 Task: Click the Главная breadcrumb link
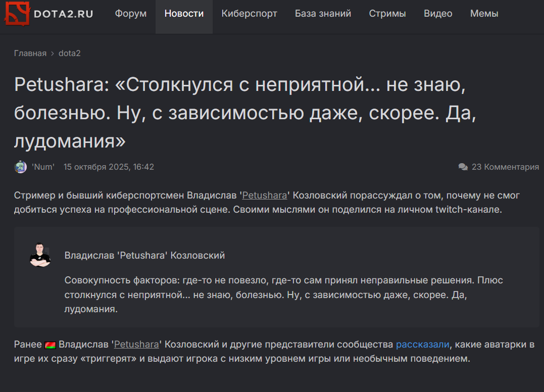tap(30, 53)
